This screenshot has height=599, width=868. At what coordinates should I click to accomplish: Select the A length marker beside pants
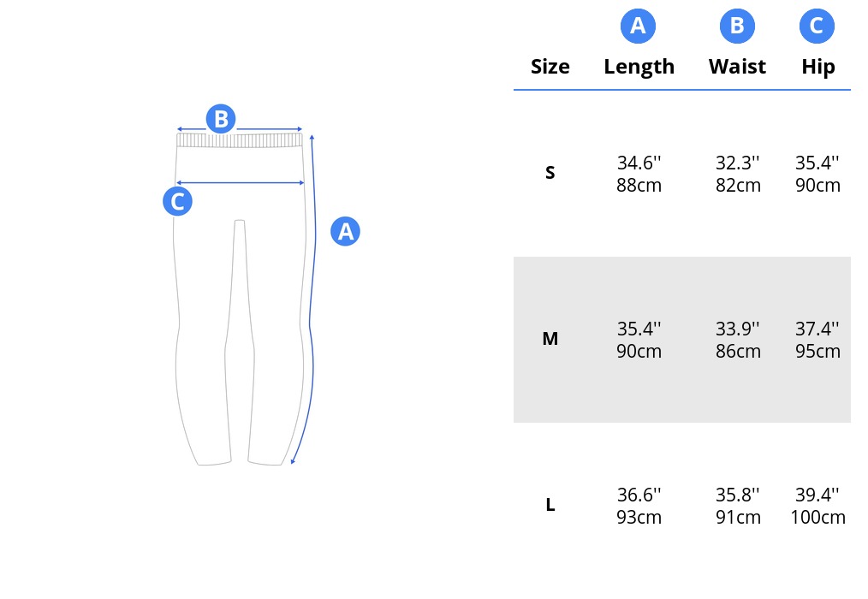point(346,231)
